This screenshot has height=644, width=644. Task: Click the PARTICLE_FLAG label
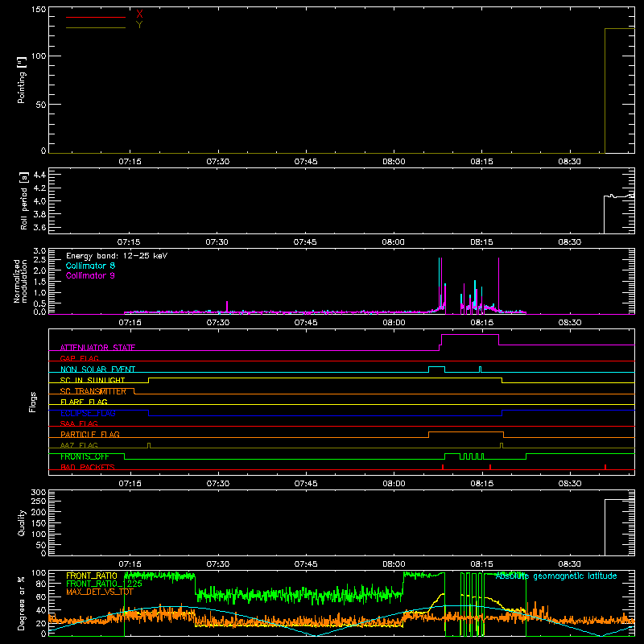90,434
